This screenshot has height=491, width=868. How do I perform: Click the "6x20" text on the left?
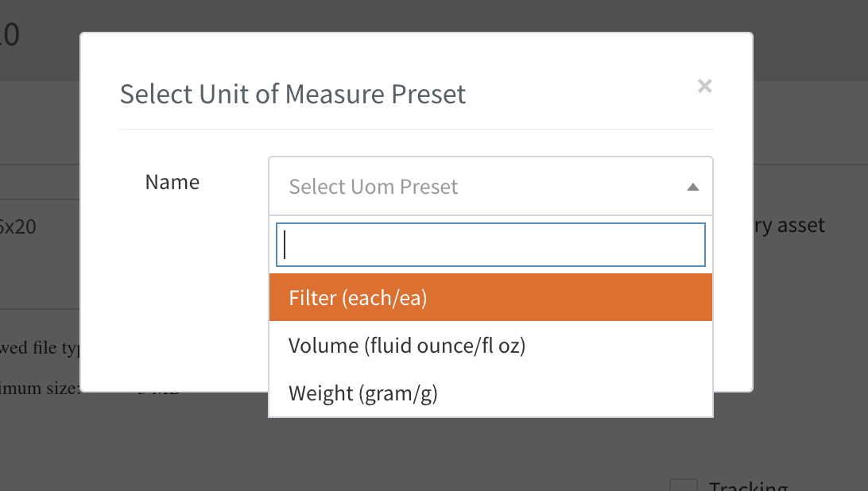(17, 226)
